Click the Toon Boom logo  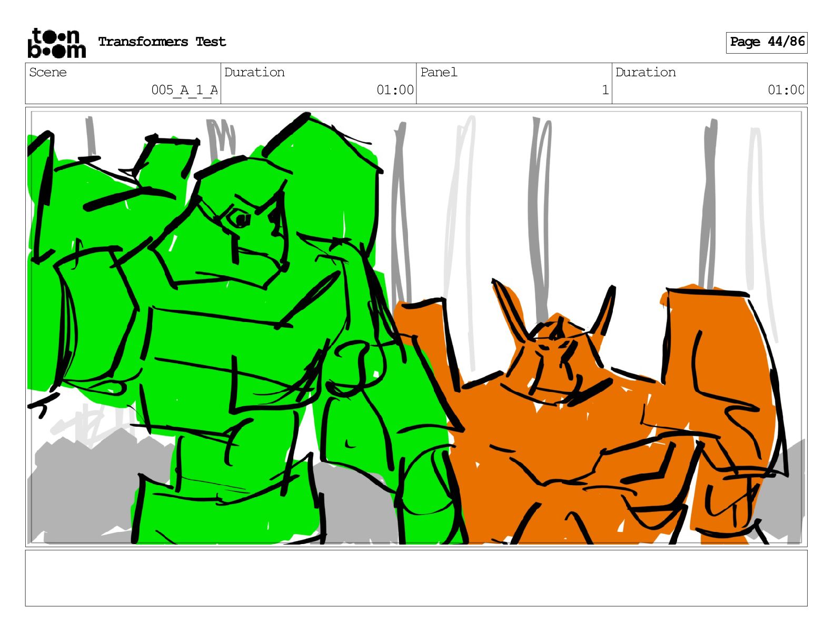(x=56, y=43)
